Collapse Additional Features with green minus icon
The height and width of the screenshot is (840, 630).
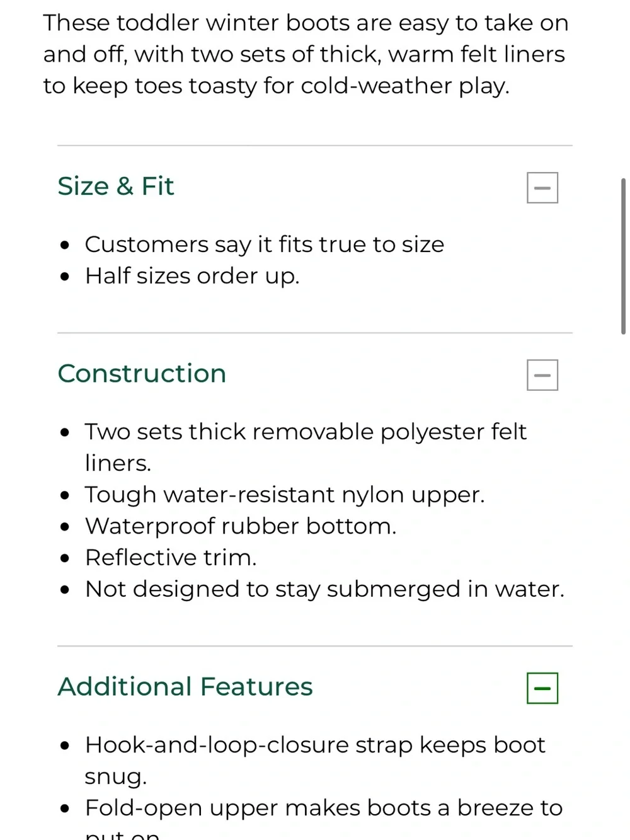pos(542,688)
